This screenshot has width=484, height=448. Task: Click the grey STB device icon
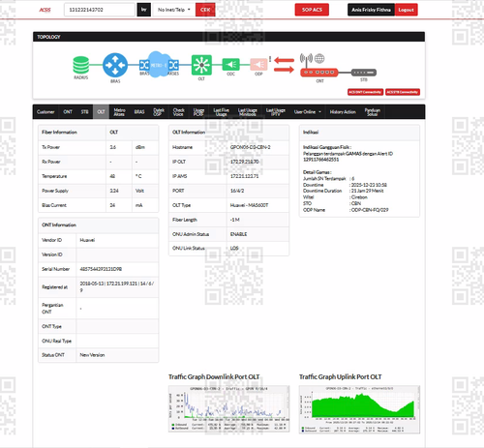click(364, 73)
